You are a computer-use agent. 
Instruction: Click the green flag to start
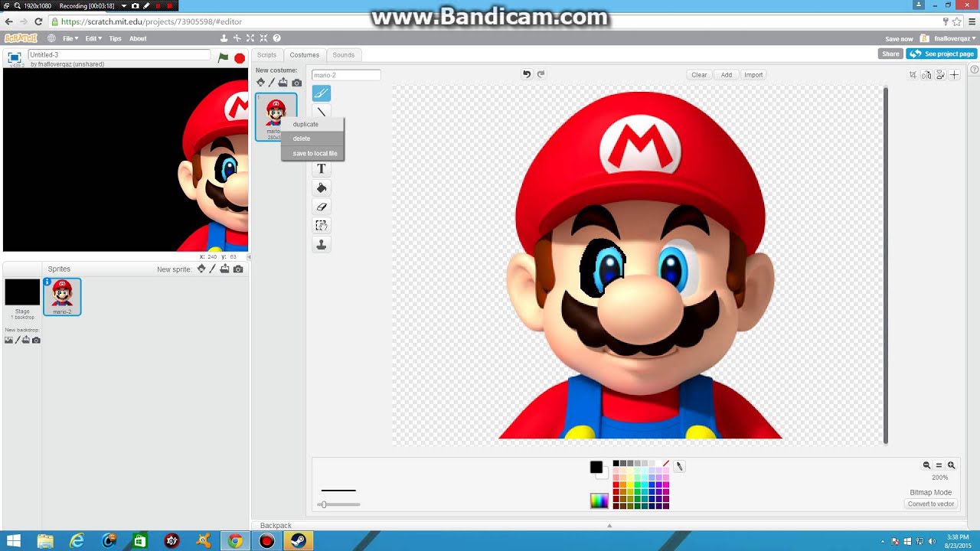point(223,57)
